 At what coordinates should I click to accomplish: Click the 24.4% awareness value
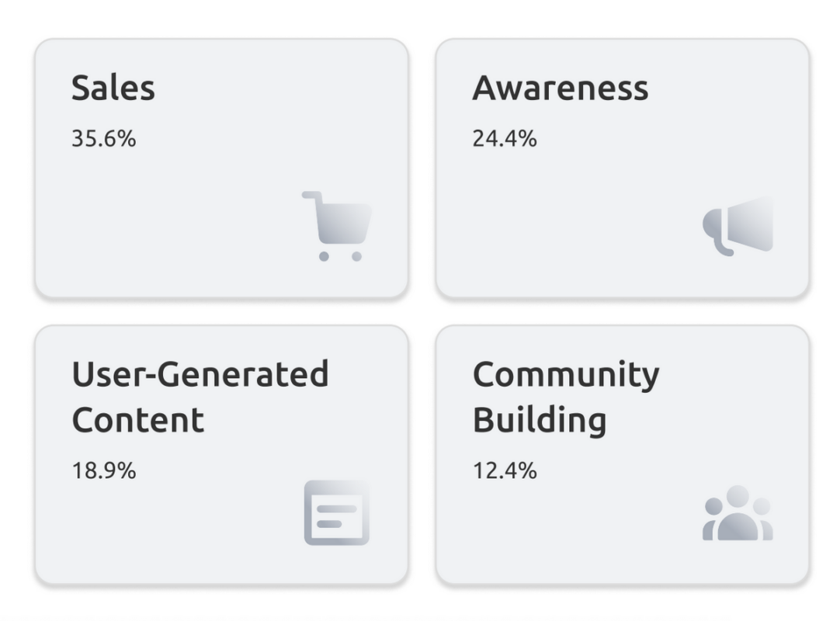pos(505,139)
